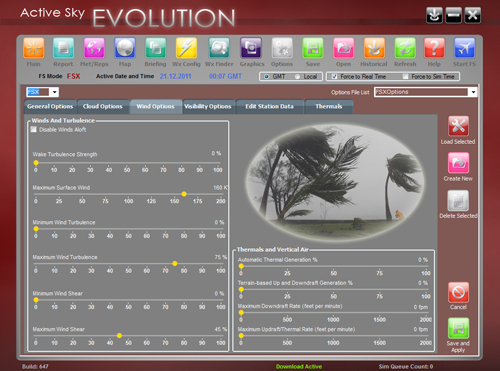Screen dimensions: 500x371
Task: Click the red Cancel icon
Action: (x=458, y=292)
